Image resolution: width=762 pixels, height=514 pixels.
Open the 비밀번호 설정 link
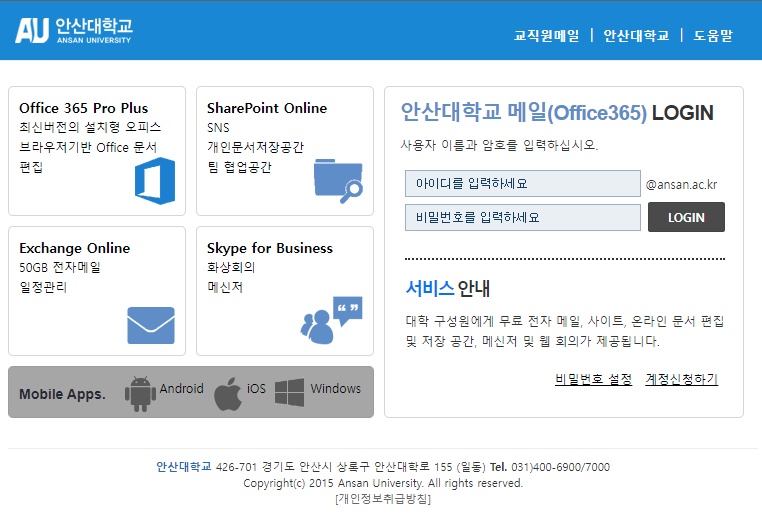coord(593,379)
